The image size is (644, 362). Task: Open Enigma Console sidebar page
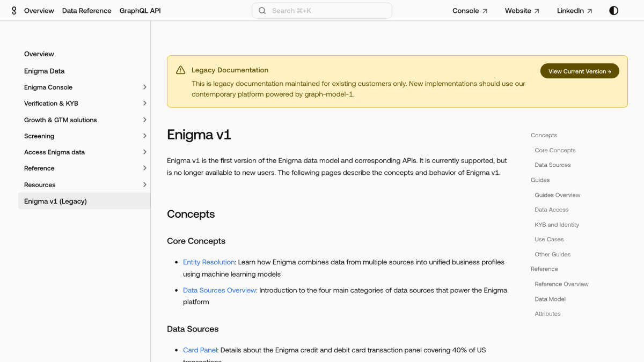coord(48,87)
